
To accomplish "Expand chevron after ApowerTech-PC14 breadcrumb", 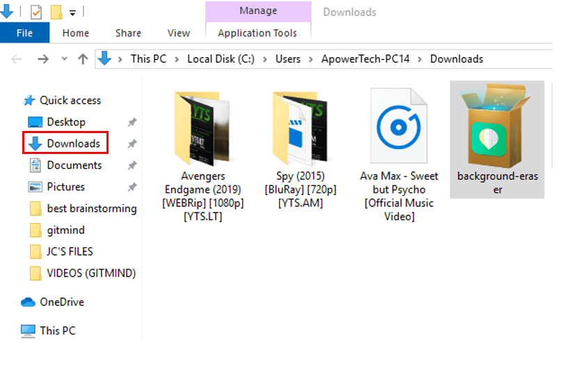I will coord(420,59).
